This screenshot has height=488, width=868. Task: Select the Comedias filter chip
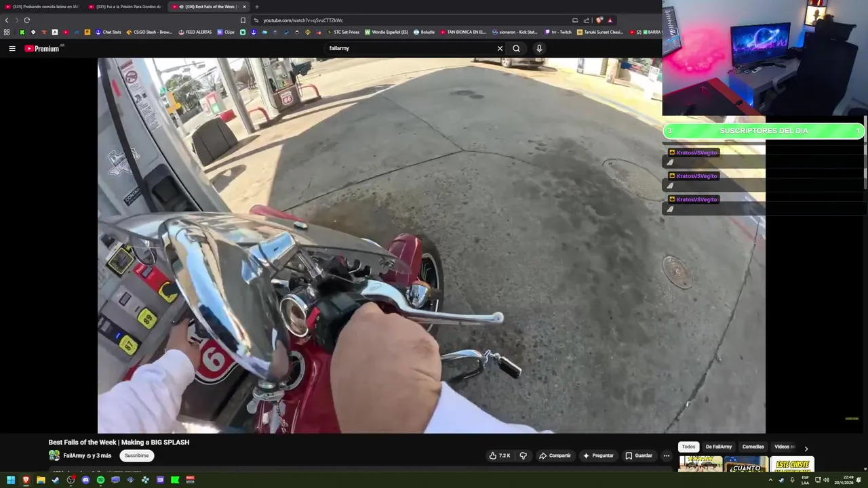coord(753,447)
